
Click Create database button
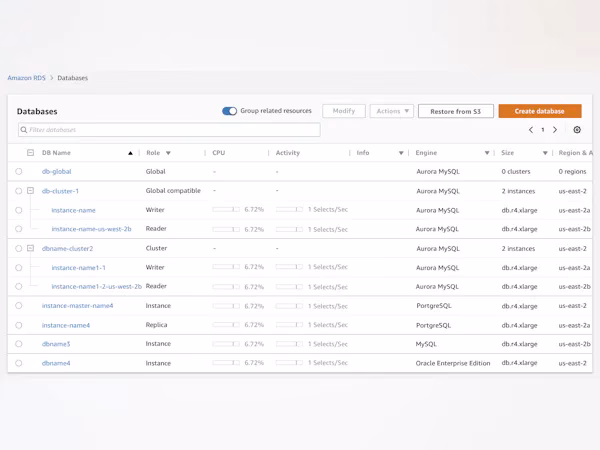[539, 111]
